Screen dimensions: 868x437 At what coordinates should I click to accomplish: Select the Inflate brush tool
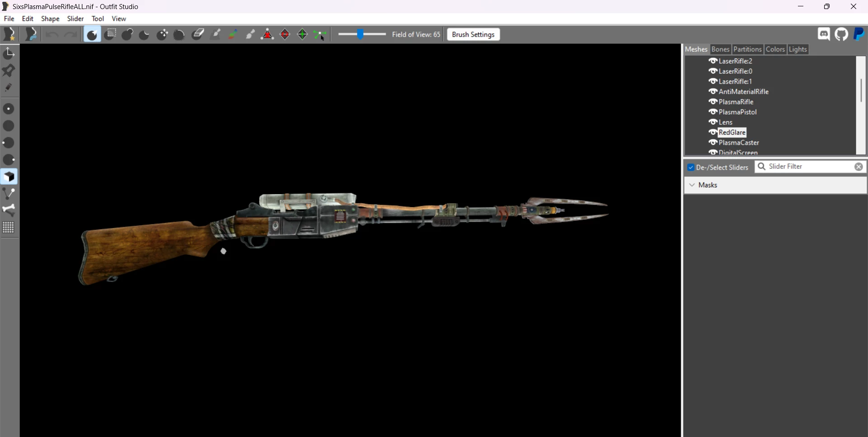tap(127, 34)
